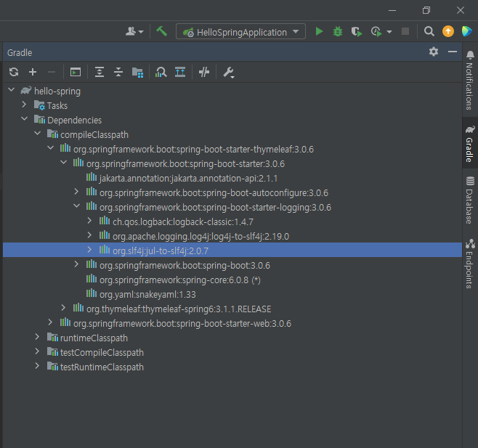The image size is (478, 448).
Task: Select Show Dependencies toolbar icon
Action: tap(137, 72)
